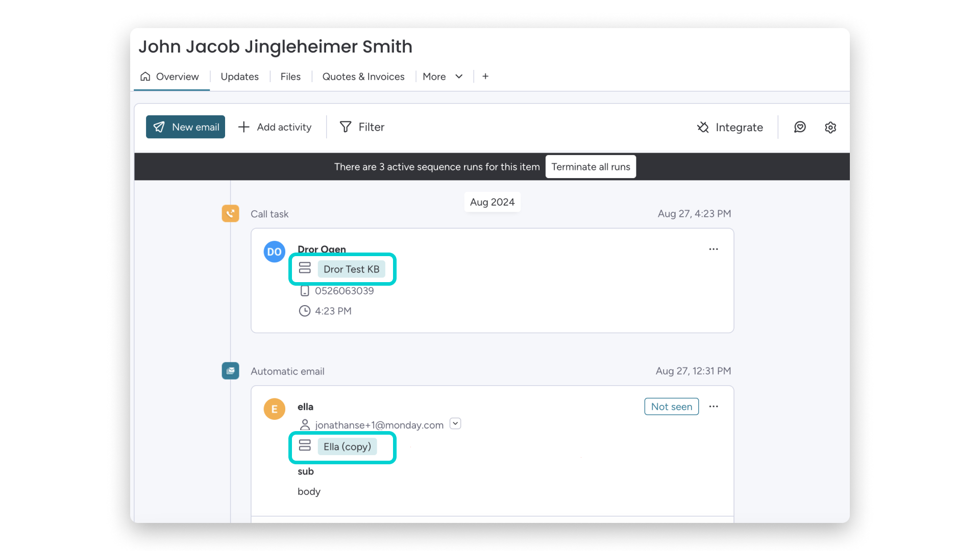Screen dimensions: 980x551
Task: Switch to the Updates tab
Action: (239, 77)
